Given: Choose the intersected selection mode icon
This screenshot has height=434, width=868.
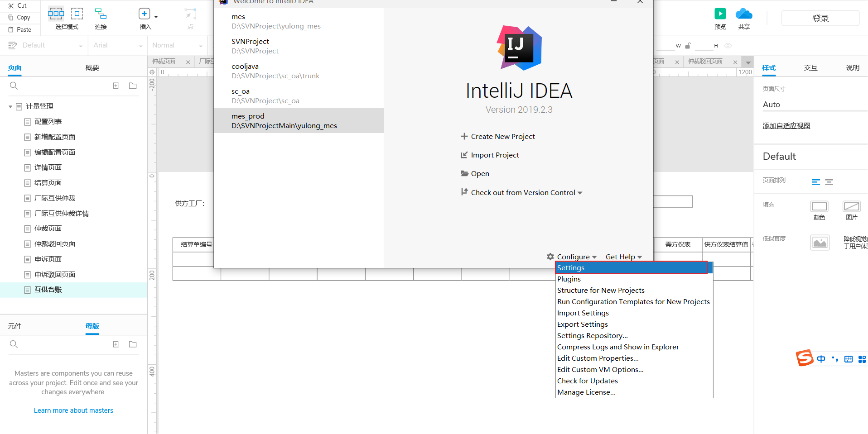Looking at the screenshot, I should 56,14.
